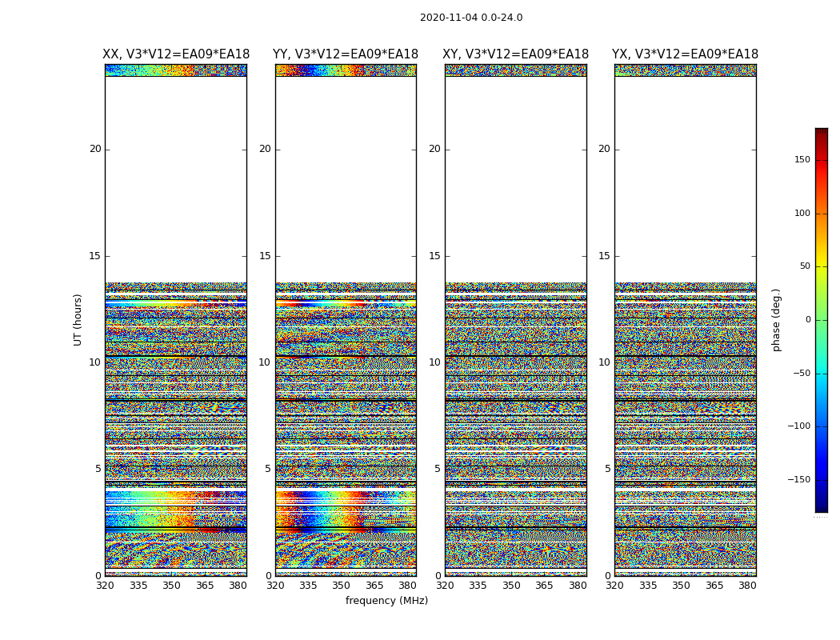Select the "YY, V3*V12=EA09*EA18" panel title
The width and height of the screenshot is (840, 640).
(x=346, y=54)
